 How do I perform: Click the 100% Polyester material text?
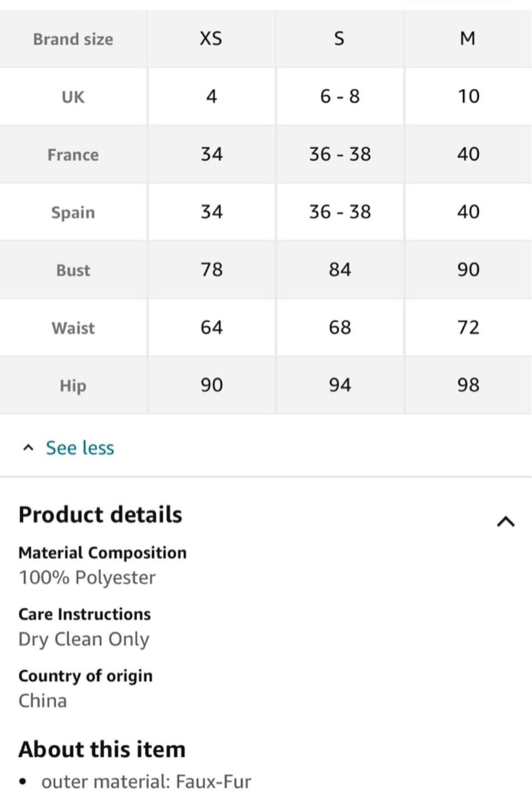tap(87, 578)
